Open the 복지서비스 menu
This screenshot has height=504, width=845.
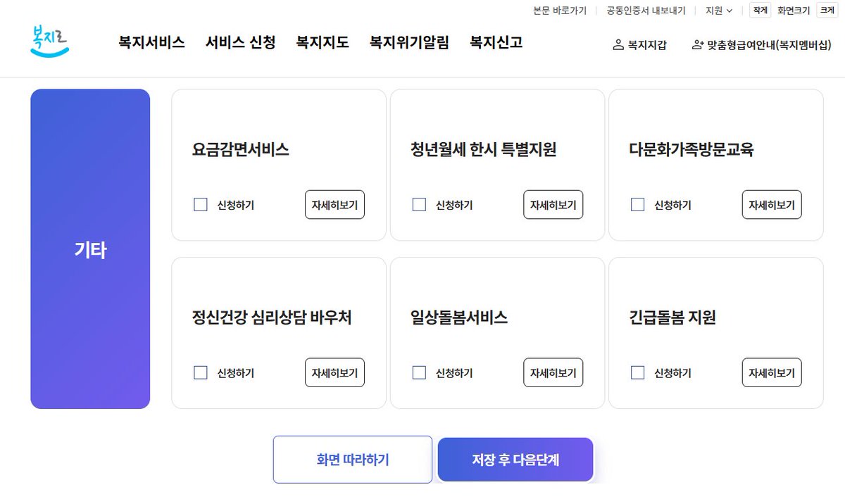tap(151, 42)
